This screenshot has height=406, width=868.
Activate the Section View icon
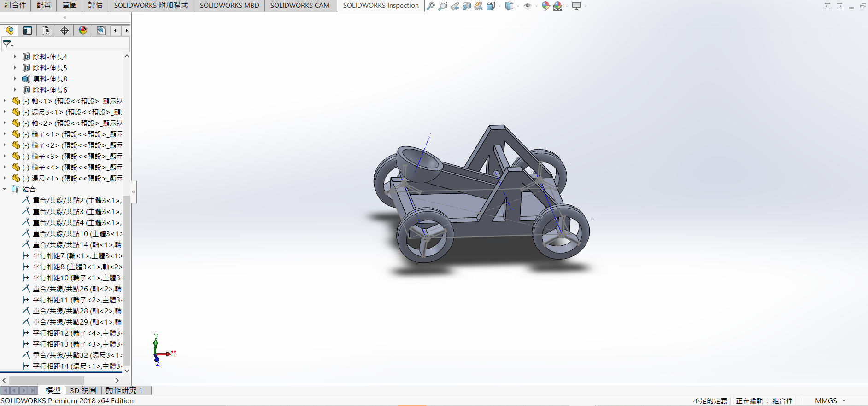point(467,6)
